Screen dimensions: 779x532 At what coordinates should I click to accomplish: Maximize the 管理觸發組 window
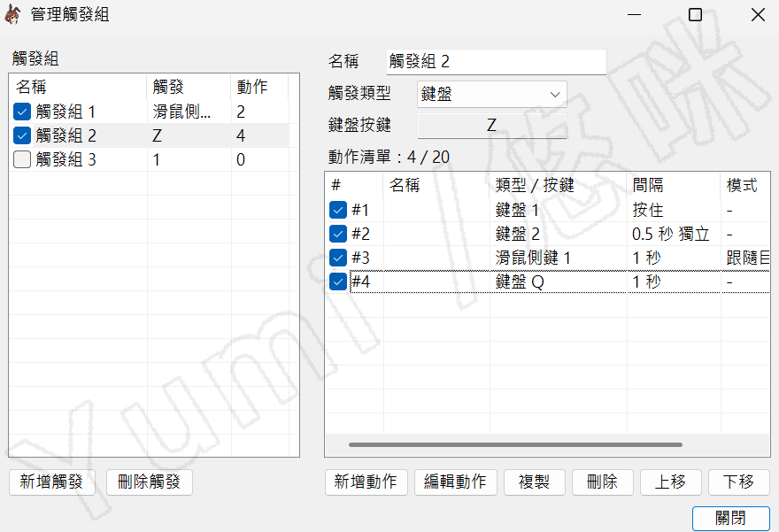click(x=695, y=15)
